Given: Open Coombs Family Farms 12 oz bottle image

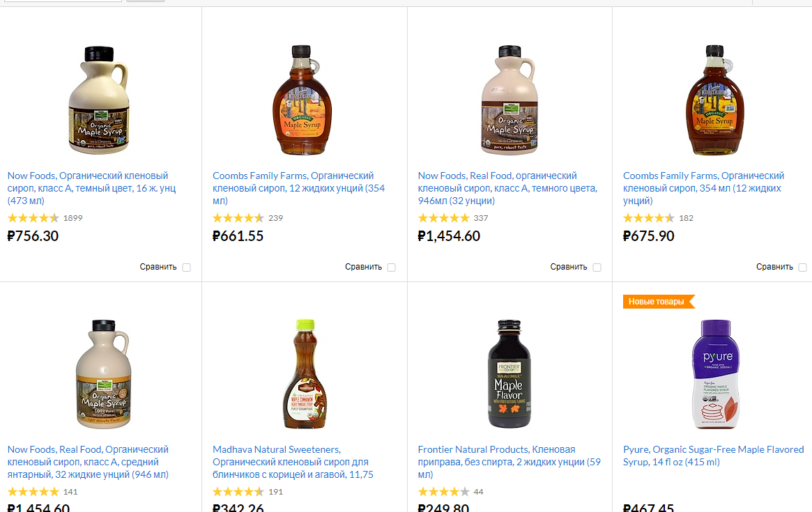Looking at the screenshot, I should point(302,100).
